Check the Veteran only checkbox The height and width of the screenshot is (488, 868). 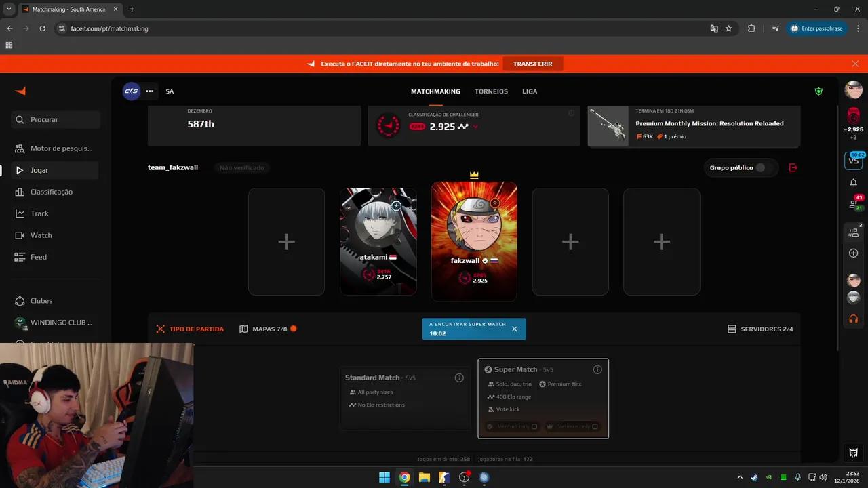point(595,426)
